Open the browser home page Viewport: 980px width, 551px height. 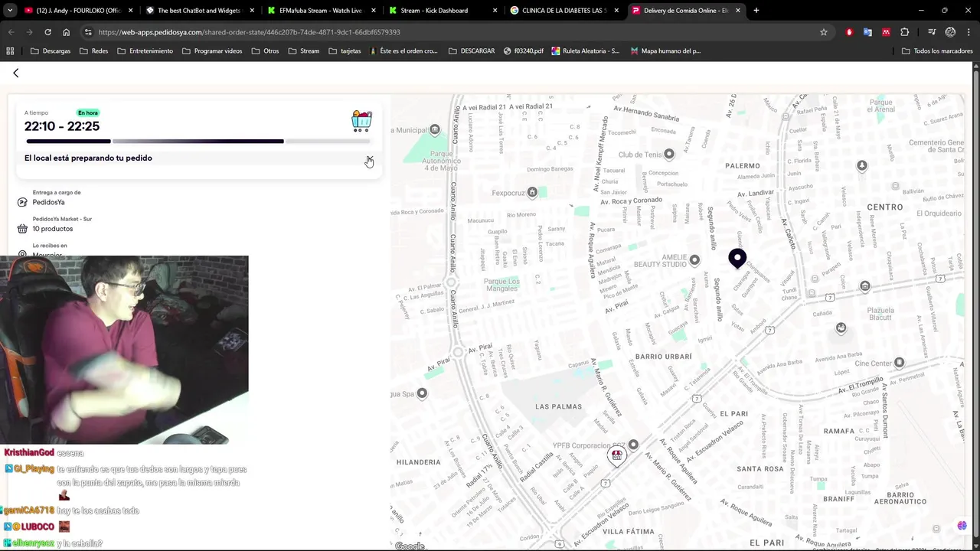click(x=66, y=32)
